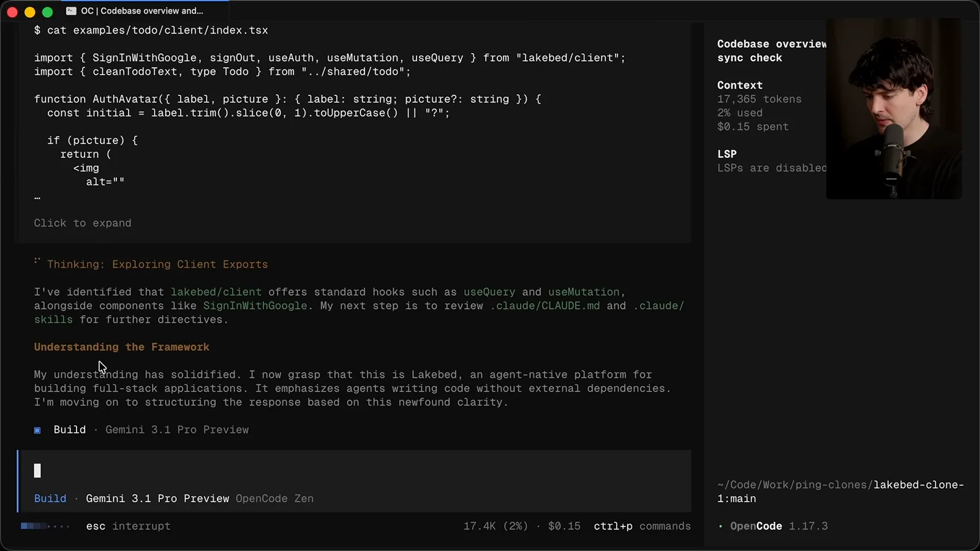Click the webcam overlay video thumbnail
Screen dimensions: 980x551
pyautogui.click(x=894, y=108)
